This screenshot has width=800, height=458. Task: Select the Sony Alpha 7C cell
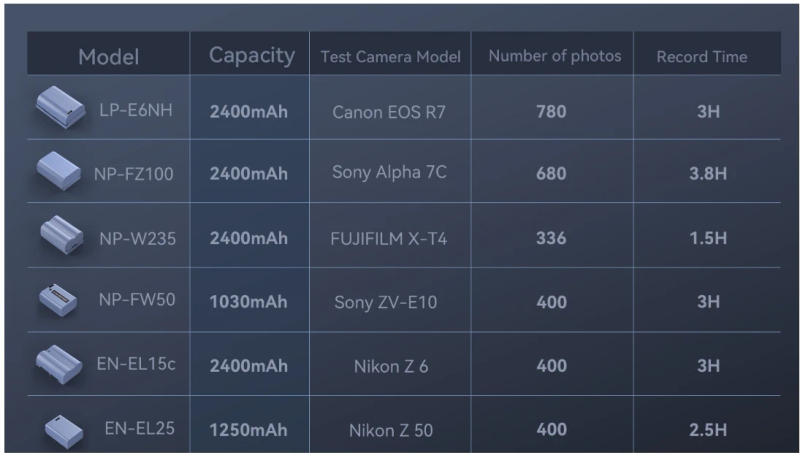pyautogui.click(x=389, y=173)
